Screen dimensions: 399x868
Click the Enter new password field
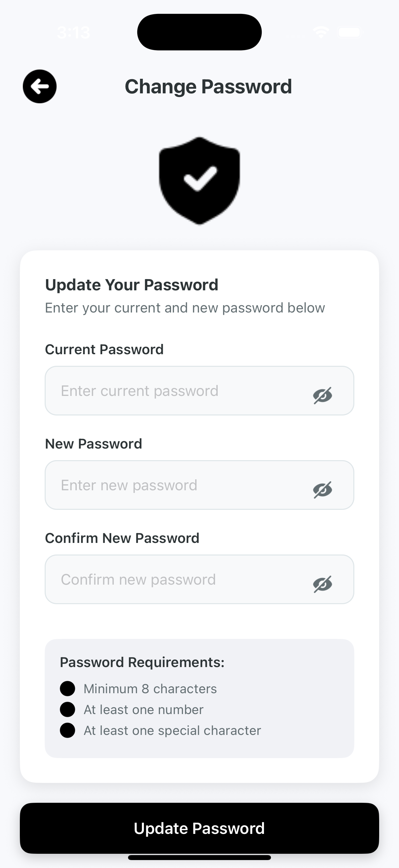tap(175, 485)
